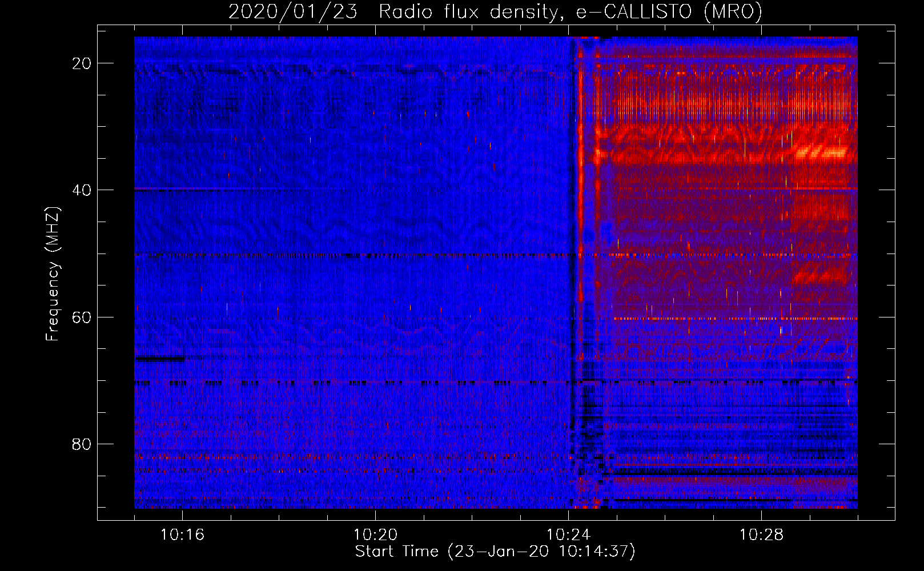Screen dimensions: 924x571
Task: Click the "Start Time (23-Jan-20 10:14:37)" label
Action: coord(495,552)
